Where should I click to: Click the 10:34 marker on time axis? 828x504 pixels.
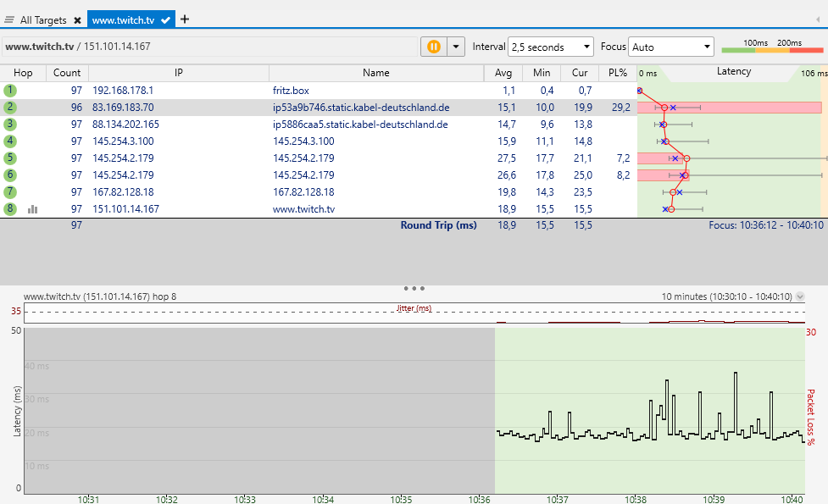[x=323, y=499]
